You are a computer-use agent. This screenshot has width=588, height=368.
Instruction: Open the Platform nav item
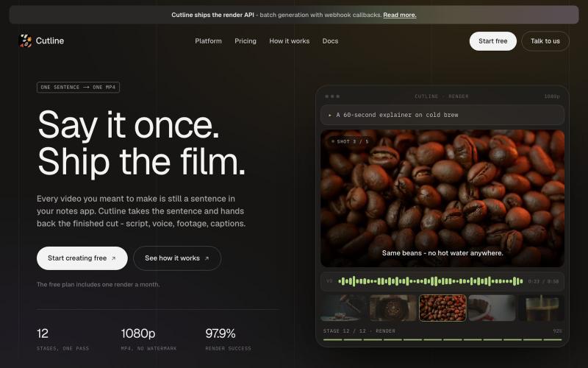(x=208, y=41)
